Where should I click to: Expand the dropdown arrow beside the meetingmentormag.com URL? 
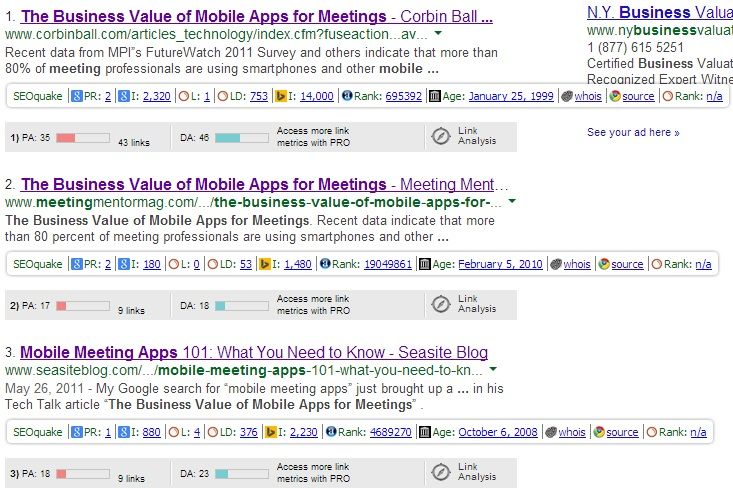point(512,202)
